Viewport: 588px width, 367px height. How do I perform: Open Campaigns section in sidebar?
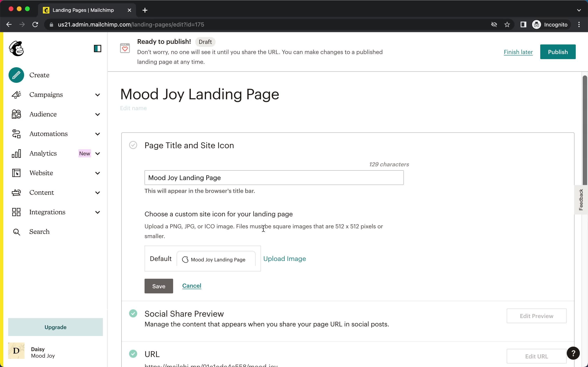(x=46, y=94)
